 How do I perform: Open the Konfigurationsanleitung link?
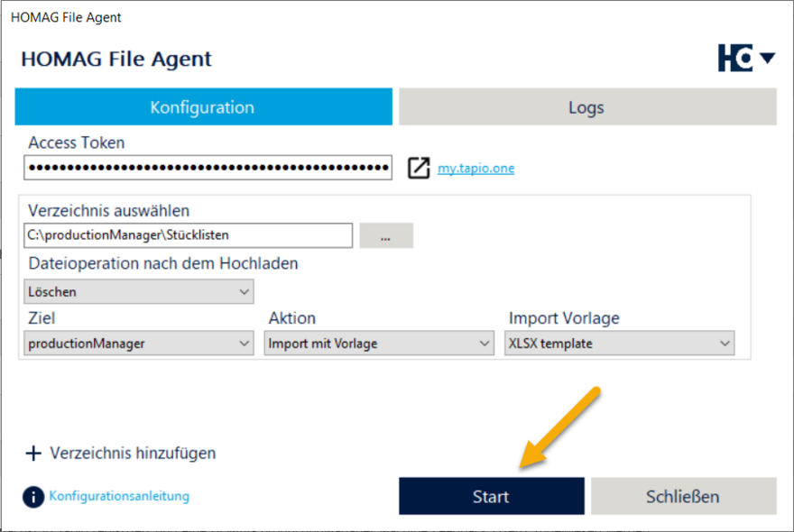[119, 496]
